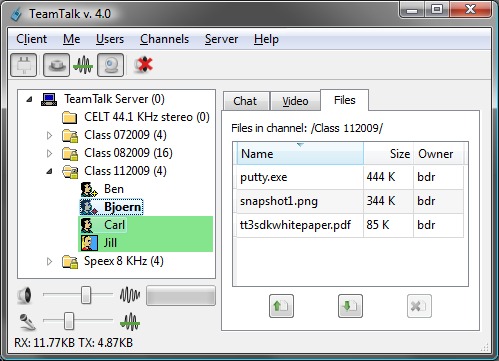The height and width of the screenshot is (361, 499).
Task: Select the Speex 8 KHz (4) channel label
Action: pos(124,261)
